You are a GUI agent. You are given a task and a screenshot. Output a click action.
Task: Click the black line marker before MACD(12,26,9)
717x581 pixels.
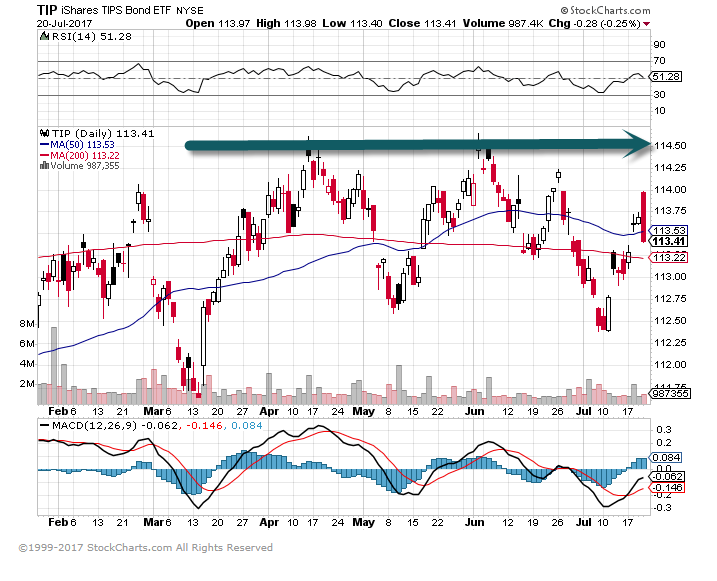pyautogui.click(x=44, y=425)
